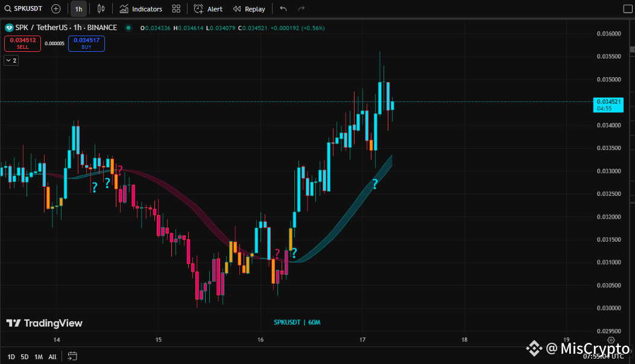
Task: Click the change value +0.000192 (+0.56%)
Action: (298, 28)
